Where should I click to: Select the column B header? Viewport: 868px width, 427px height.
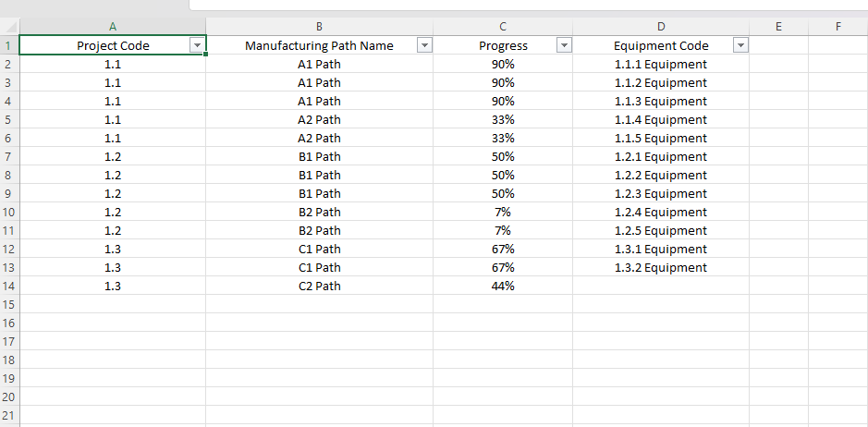click(x=320, y=26)
